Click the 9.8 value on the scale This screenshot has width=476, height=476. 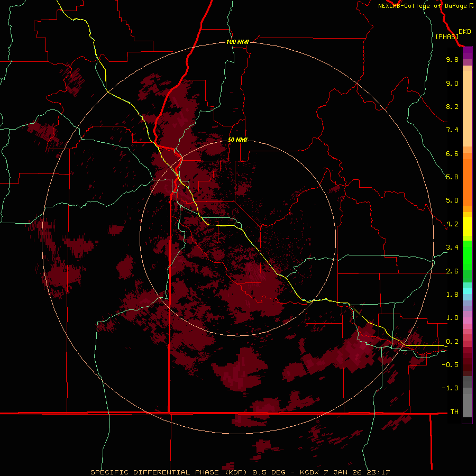pos(452,59)
